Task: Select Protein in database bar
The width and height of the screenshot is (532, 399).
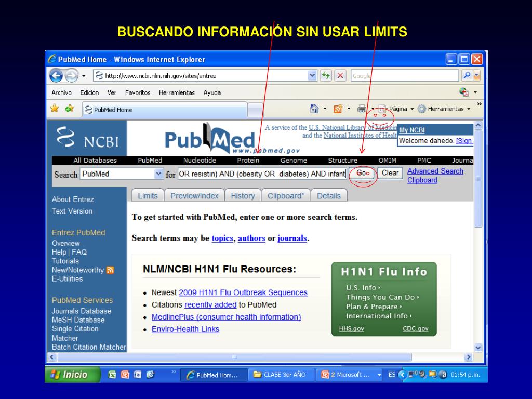Action: [248, 160]
